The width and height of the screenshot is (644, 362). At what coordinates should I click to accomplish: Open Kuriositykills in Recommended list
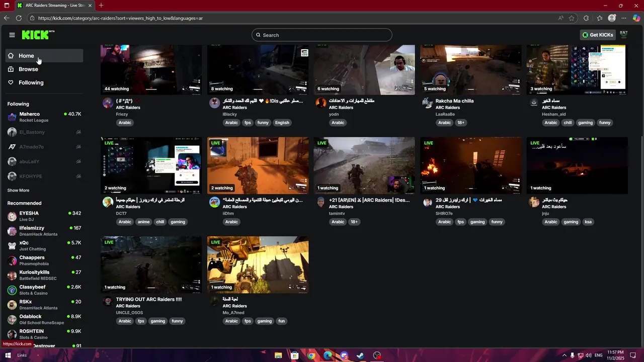44,275
